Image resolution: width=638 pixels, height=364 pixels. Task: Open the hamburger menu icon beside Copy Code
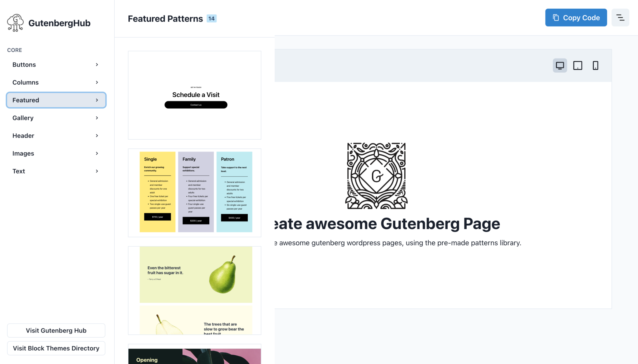[x=620, y=18]
